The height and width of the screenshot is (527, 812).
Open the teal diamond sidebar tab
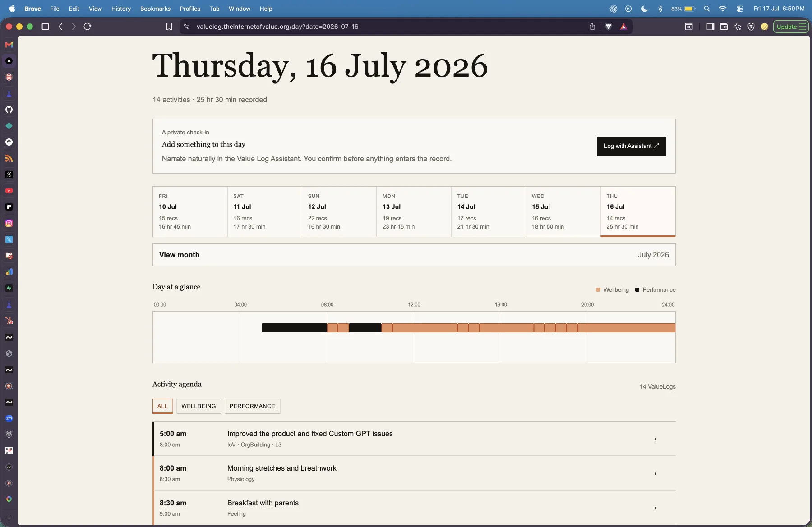click(x=9, y=126)
